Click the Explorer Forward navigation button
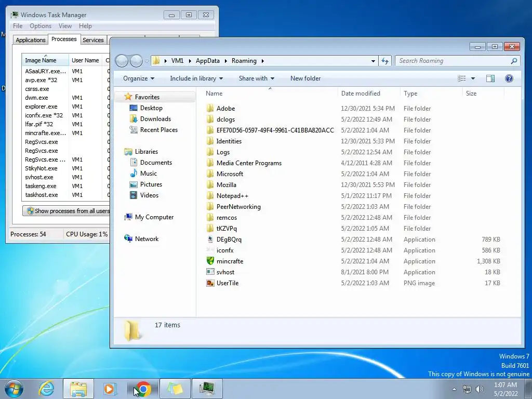 137,61
